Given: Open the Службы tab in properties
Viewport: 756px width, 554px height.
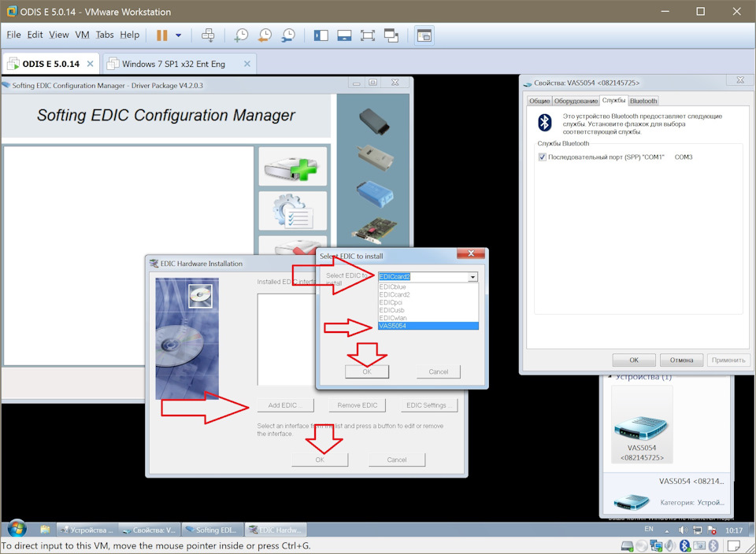Looking at the screenshot, I should [x=613, y=100].
